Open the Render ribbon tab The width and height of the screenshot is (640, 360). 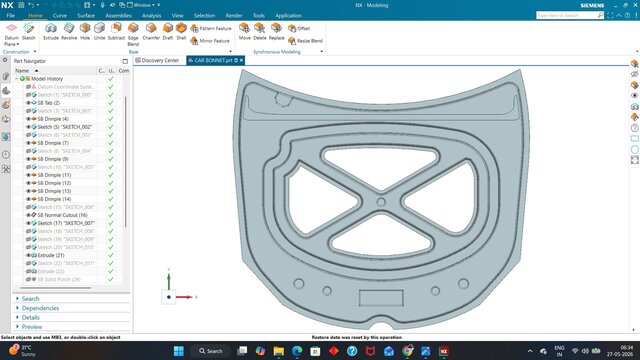[x=234, y=16]
